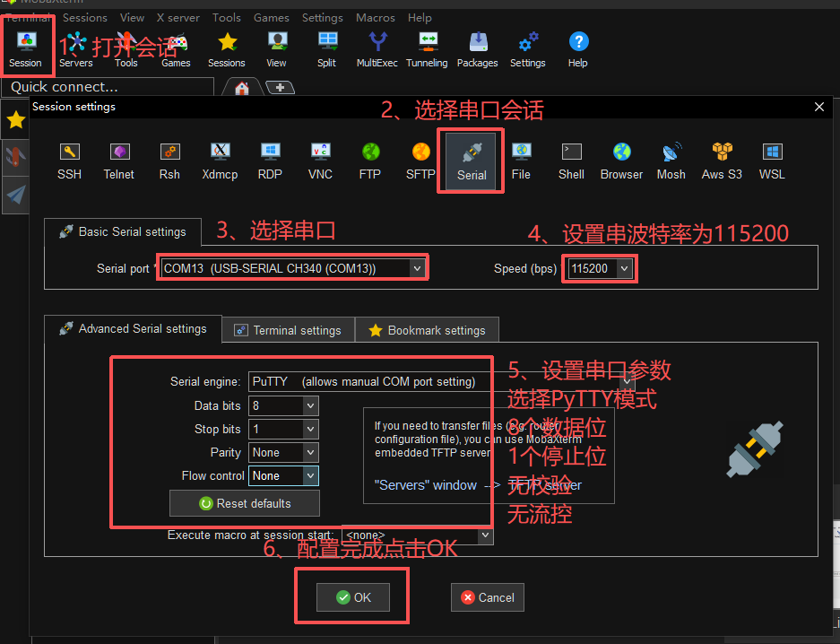The height and width of the screenshot is (644, 840).
Task: Open the Games toolbar icon
Action: click(176, 49)
